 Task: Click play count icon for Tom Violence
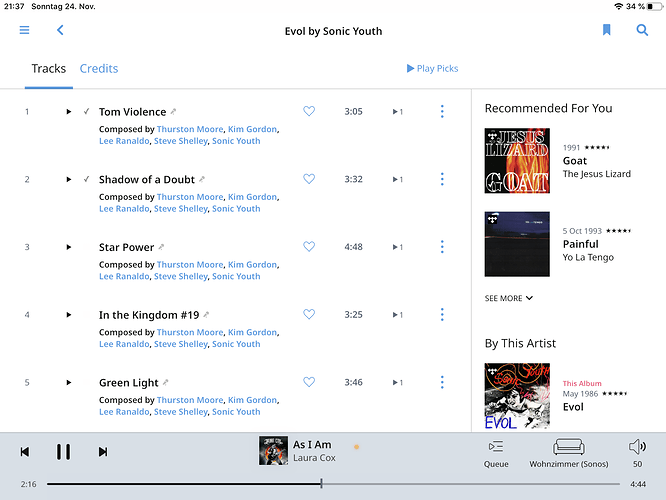(x=398, y=112)
